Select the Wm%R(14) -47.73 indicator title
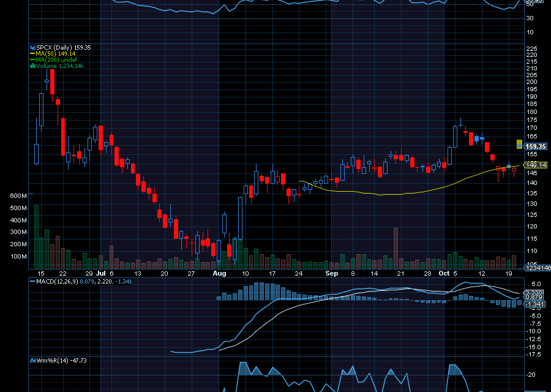551x392 pixels. [61, 360]
